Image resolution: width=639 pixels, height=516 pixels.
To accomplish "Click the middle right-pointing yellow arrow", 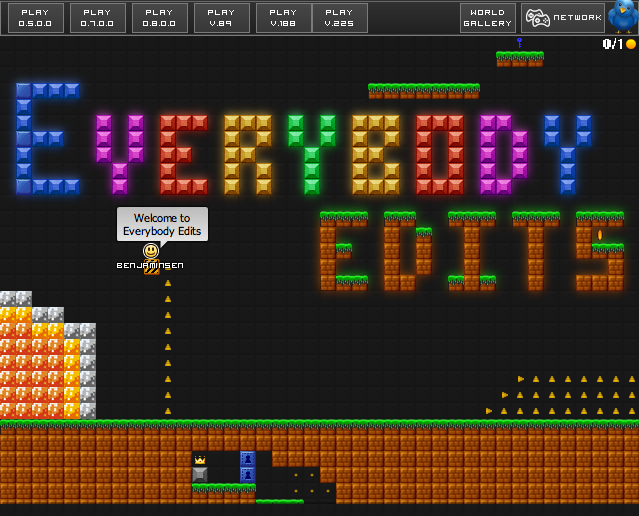I will (x=505, y=395).
